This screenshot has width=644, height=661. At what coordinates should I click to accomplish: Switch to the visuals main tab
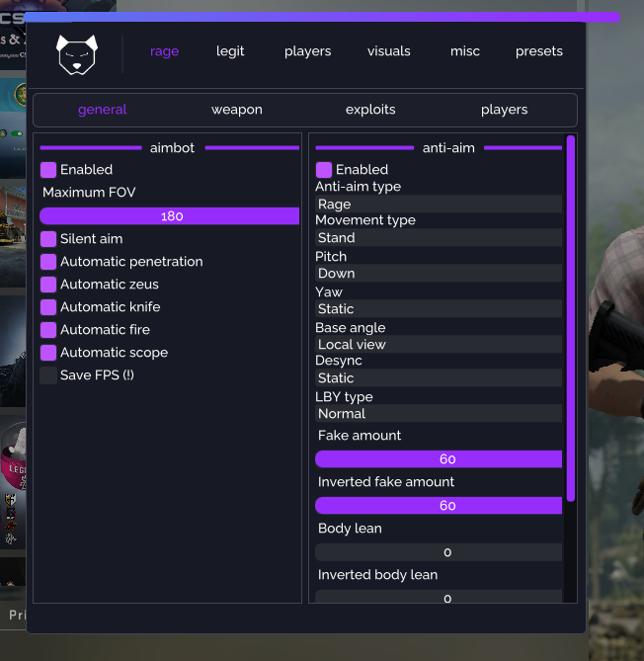(388, 51)
